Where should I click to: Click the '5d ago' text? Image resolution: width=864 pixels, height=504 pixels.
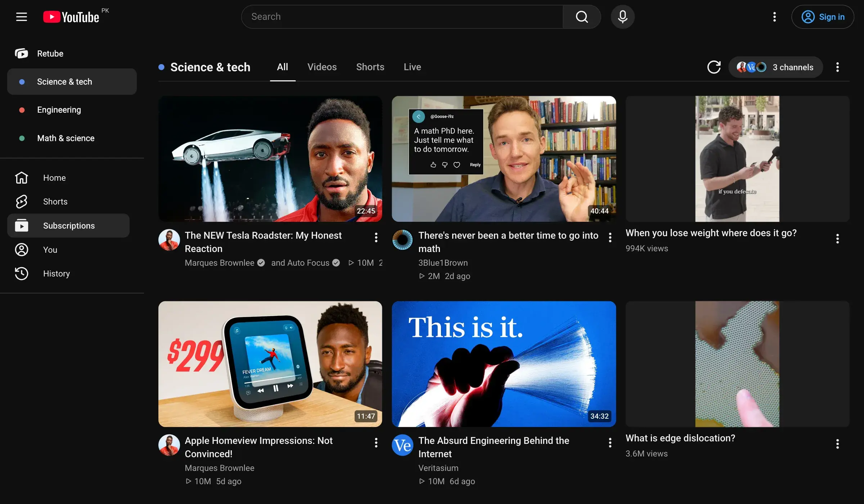pyautogui.click(x=229, y=481)
